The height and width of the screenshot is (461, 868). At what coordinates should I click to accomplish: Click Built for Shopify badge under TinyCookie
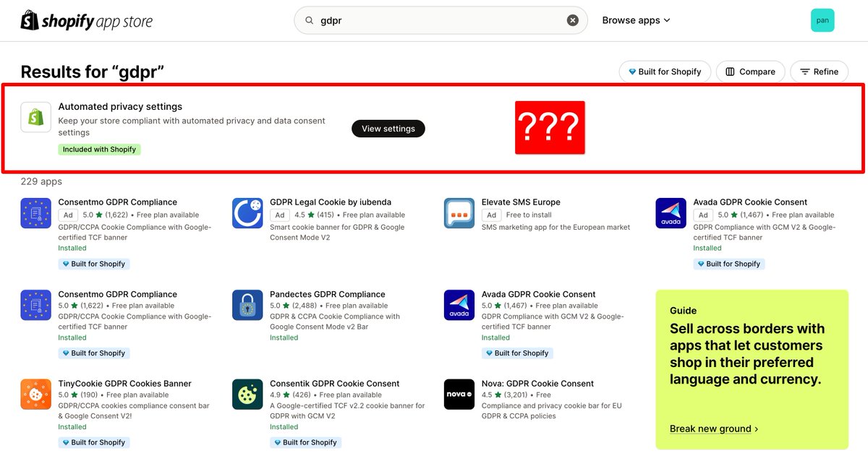coord(94,442)
